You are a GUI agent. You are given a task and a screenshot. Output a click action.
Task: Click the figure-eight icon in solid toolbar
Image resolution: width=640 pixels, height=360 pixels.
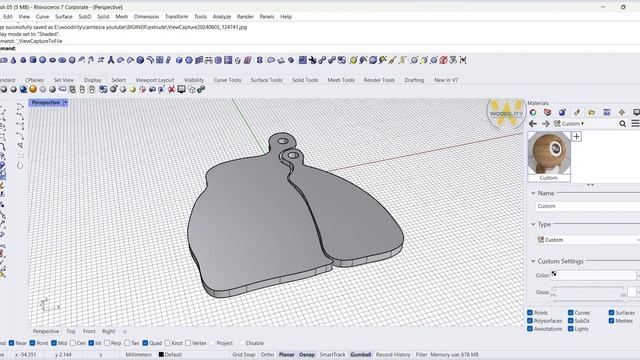tap(259, 60)
